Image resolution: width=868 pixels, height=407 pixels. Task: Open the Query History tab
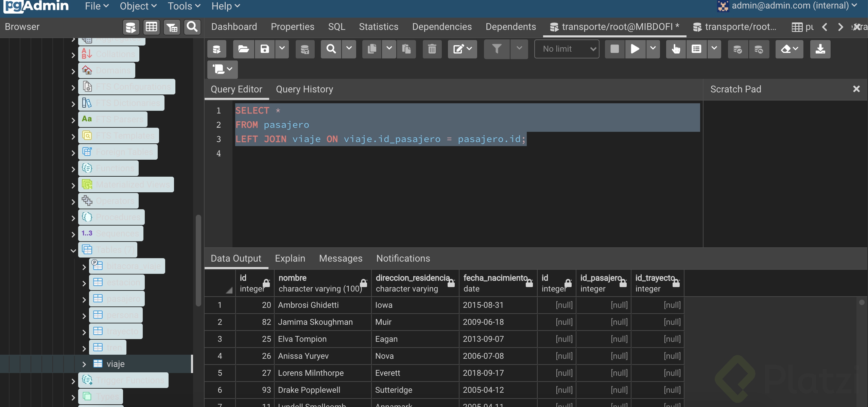pyautogui.click(x=304, y=89)
